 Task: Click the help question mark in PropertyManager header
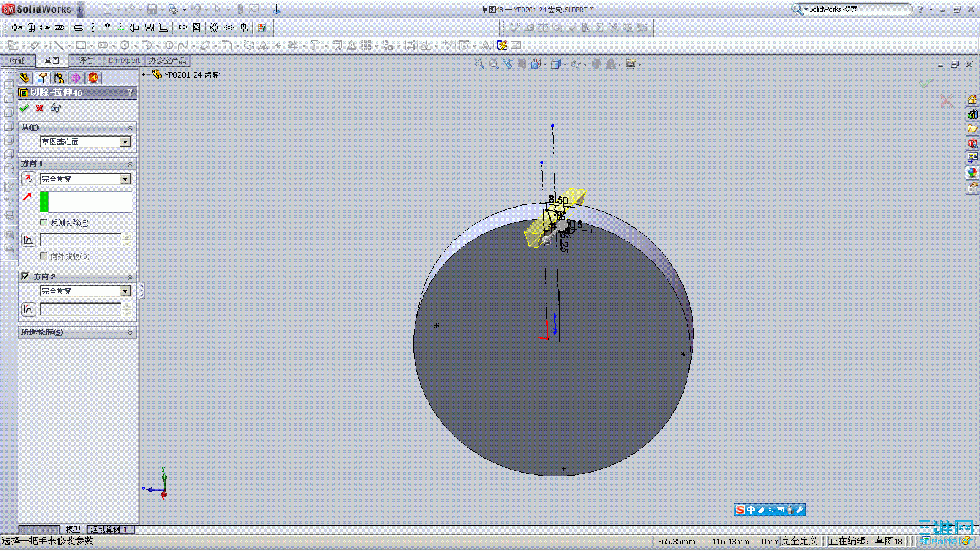click(130, 92)
